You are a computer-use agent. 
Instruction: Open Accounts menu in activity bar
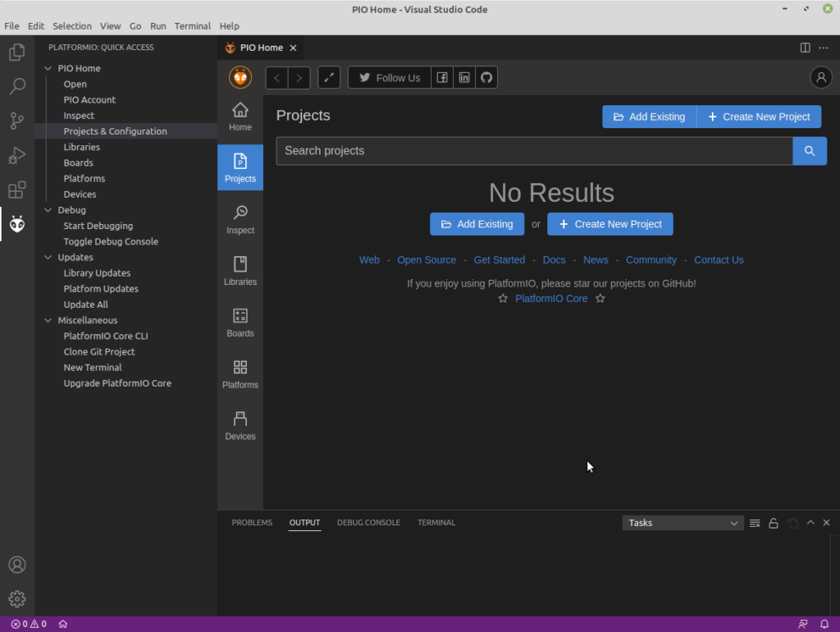17,565
